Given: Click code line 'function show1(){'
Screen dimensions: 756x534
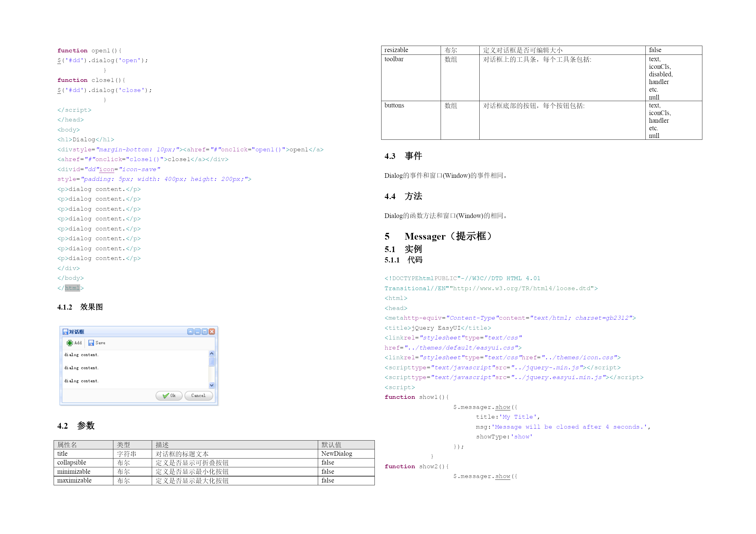Looking at the screenshot, I should (x=417, y=397).
